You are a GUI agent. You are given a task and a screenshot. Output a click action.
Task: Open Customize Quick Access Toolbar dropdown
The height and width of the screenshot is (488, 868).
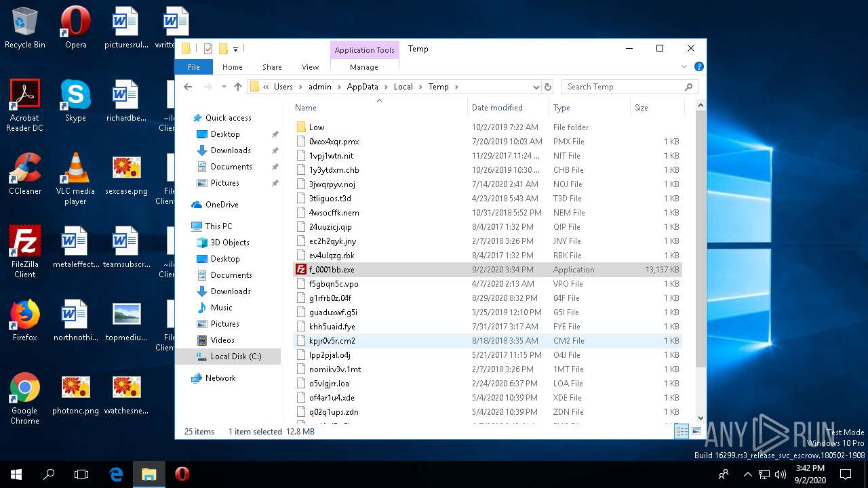point(235,49)
